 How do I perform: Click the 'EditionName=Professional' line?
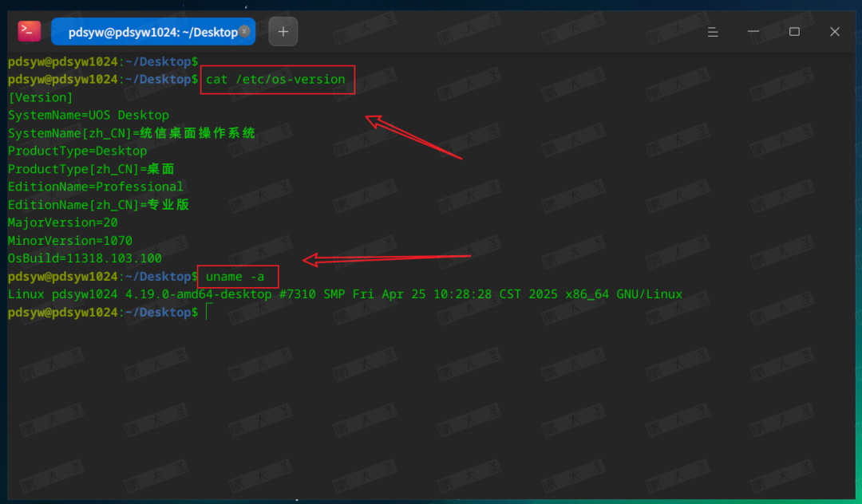(96, 187)
